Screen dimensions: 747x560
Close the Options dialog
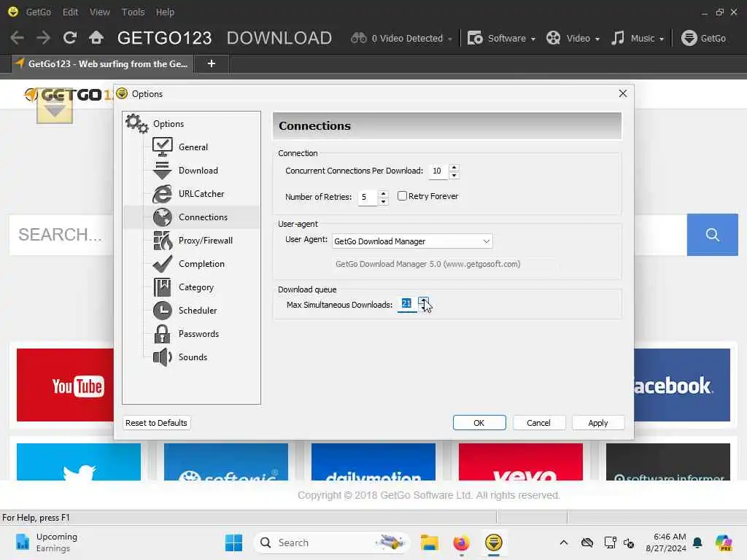point(623,93)
